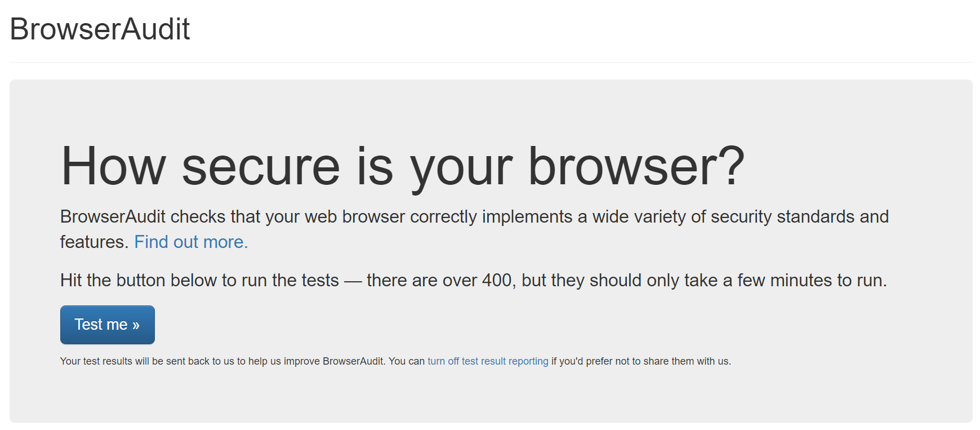This screenshot has height=430, width=980.
Task: Click the BrowserAudit page title
Action: [x=100, y=29]
